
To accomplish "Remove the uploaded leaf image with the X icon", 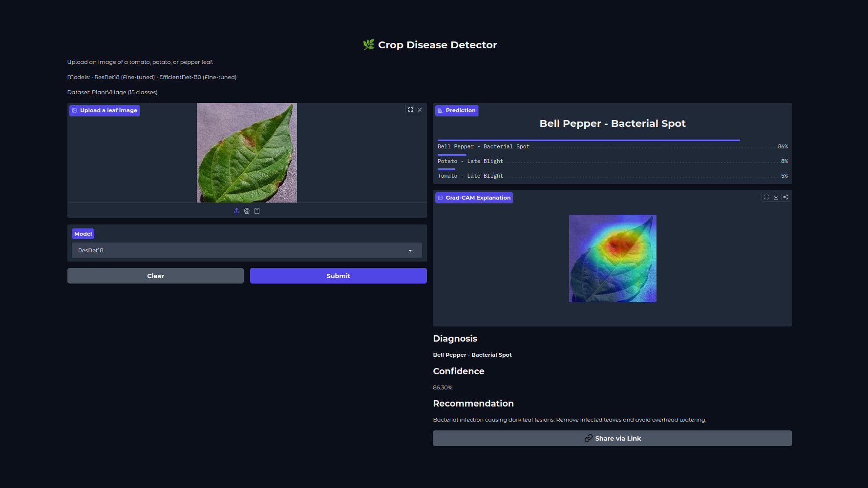I will point(420,110).
